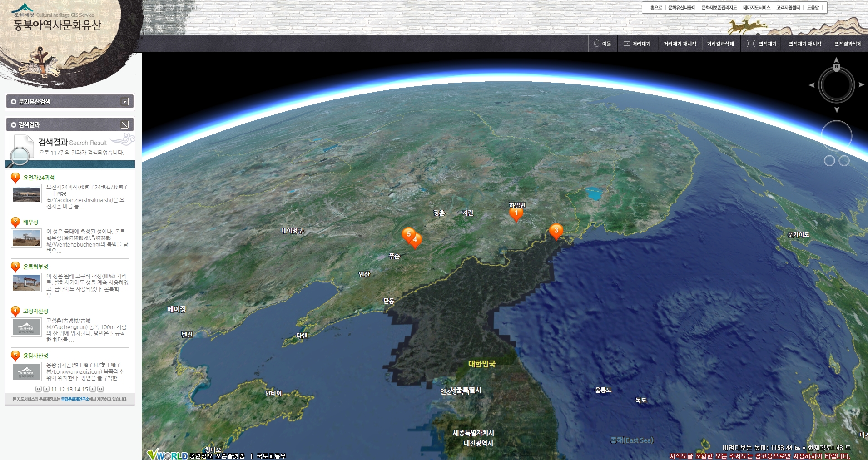Click the 용담사산성 placeholder thumbnail
This screenshot has width=868, height=460.
click(x=26, y=371)
